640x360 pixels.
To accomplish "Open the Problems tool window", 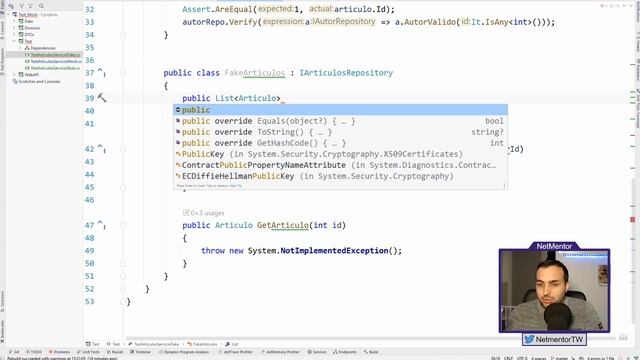I will (x=60, y=351).
